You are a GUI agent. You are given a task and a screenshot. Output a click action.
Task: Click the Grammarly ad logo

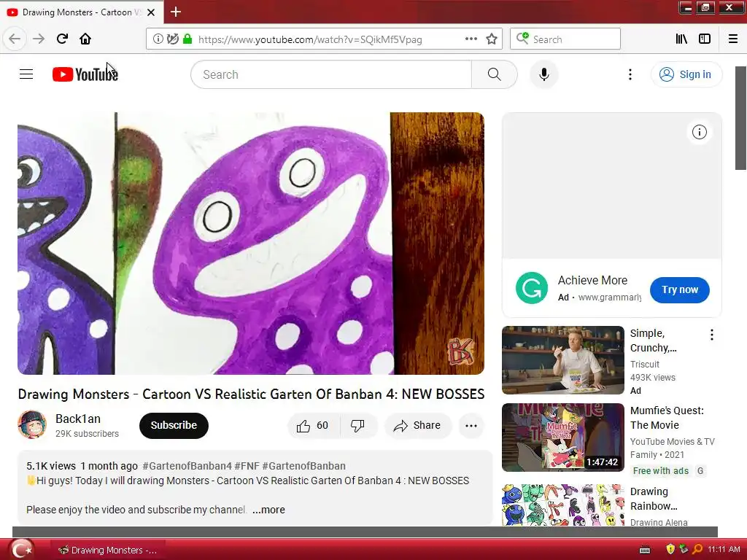tap(532, 288)
